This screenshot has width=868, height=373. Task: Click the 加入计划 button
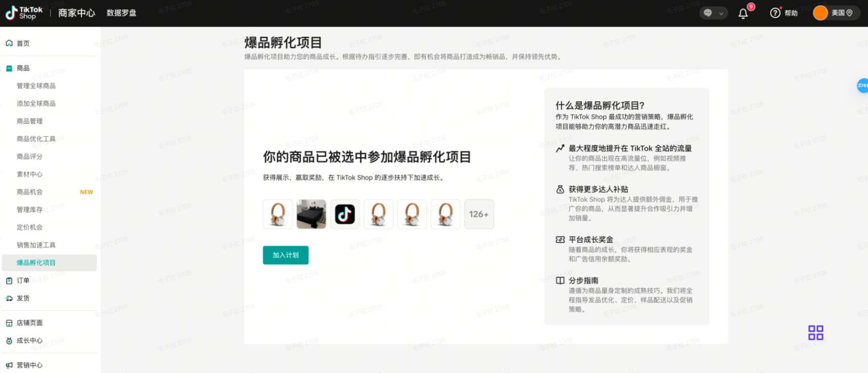[286, 255]
